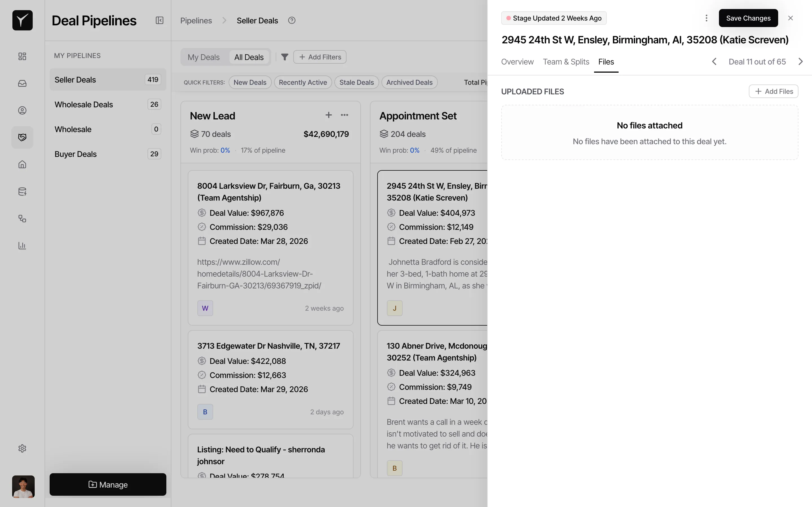Toggle to My Deals view
Image resolution: width=812 pixels, height=507 pixels.
[x=203, y=57]
